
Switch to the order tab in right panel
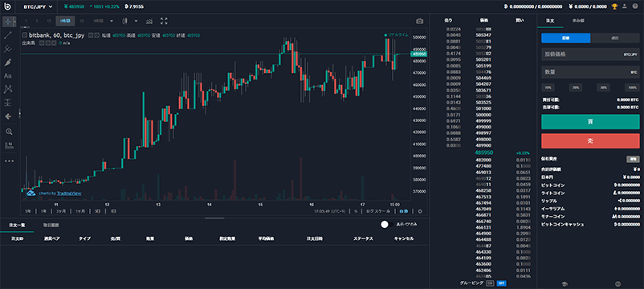pyautogui.click(x=550, y=21)
